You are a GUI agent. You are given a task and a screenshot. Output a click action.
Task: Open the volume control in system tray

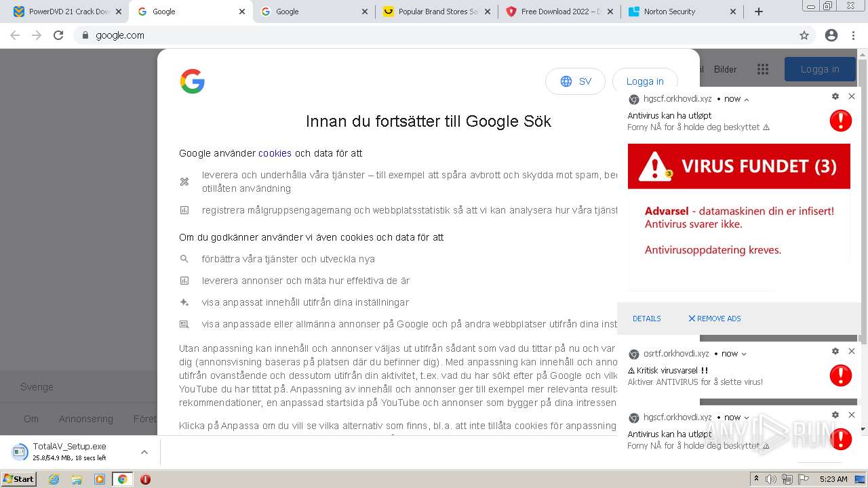click(x=771, y=479)
